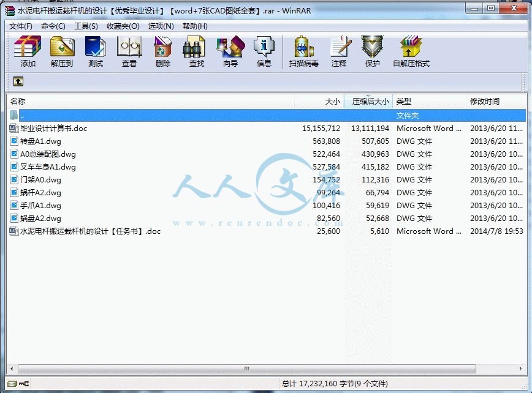Select the file name 毕业设计计算书.doc

pyautogui.click(x=53, y=129)
